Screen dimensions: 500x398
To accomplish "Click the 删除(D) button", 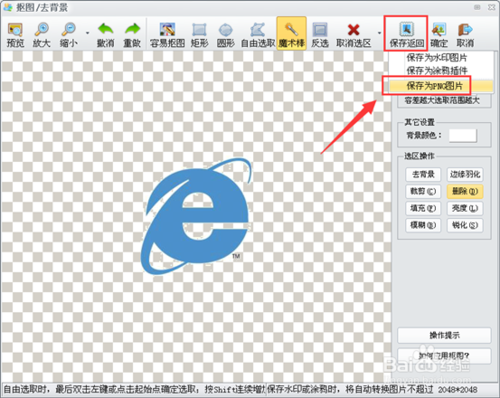I will click(x=465, y=191).
